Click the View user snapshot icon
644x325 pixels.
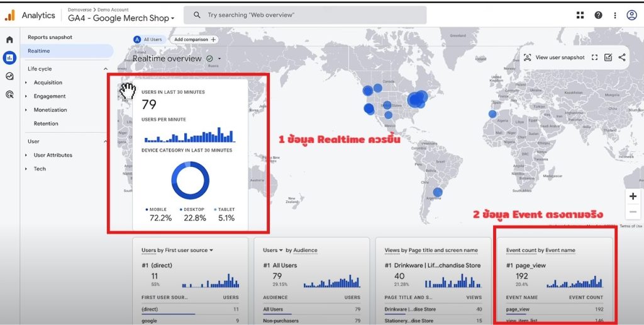click(528, 57)
